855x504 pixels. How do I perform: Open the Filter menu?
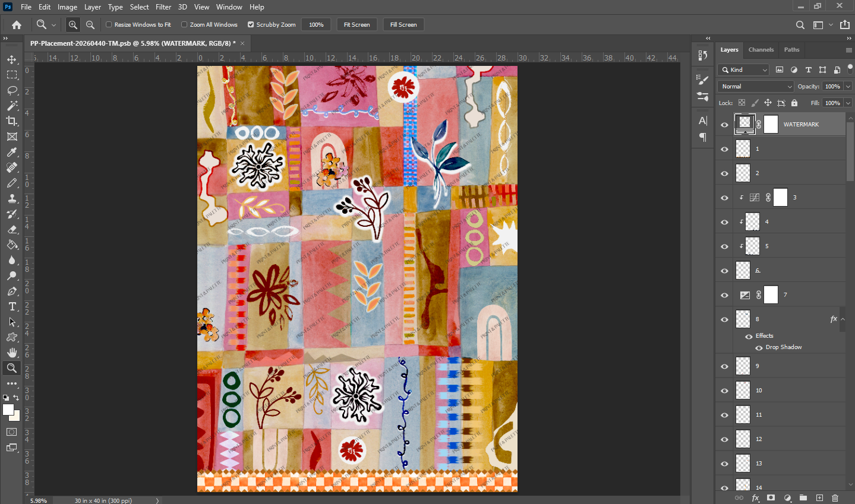click(x=163, y=7)
